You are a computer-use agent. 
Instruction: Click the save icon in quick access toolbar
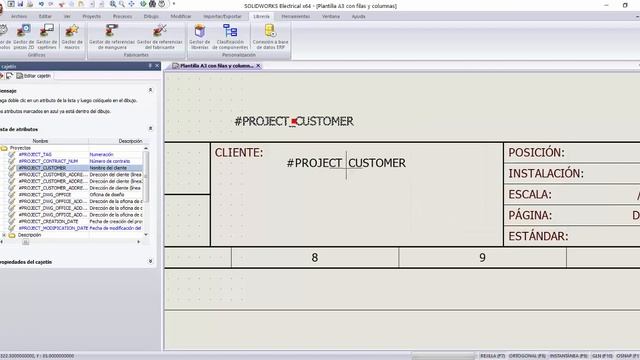(x=20, y=4)
